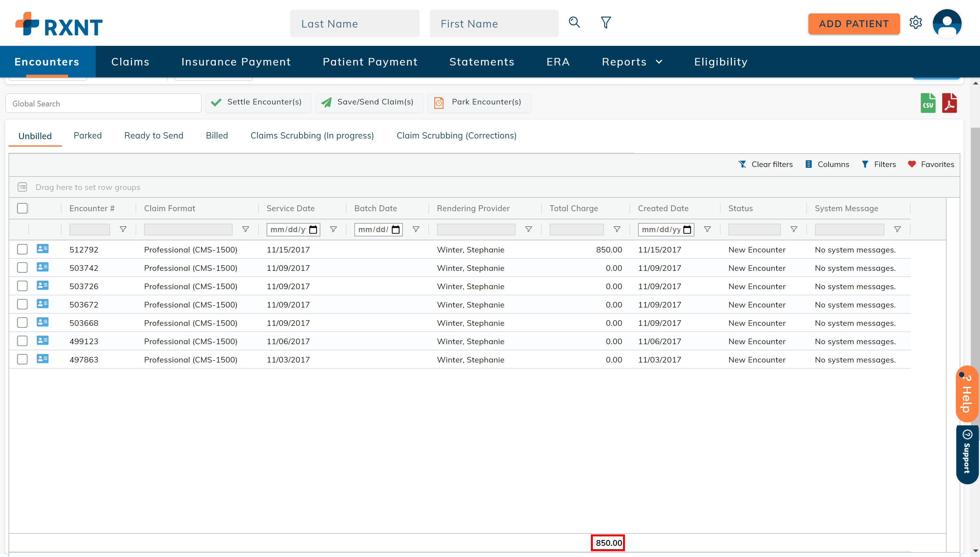Viewport: 980px width, 557px height.
Task: Open the user profile avatar
Action: coord(947,23)
